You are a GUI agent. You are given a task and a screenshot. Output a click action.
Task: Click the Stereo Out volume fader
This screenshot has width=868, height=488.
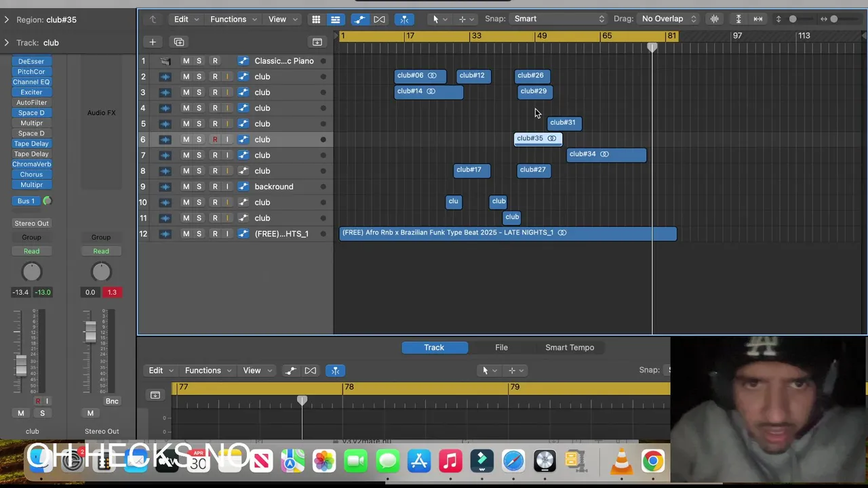click(x=90, y=331)
